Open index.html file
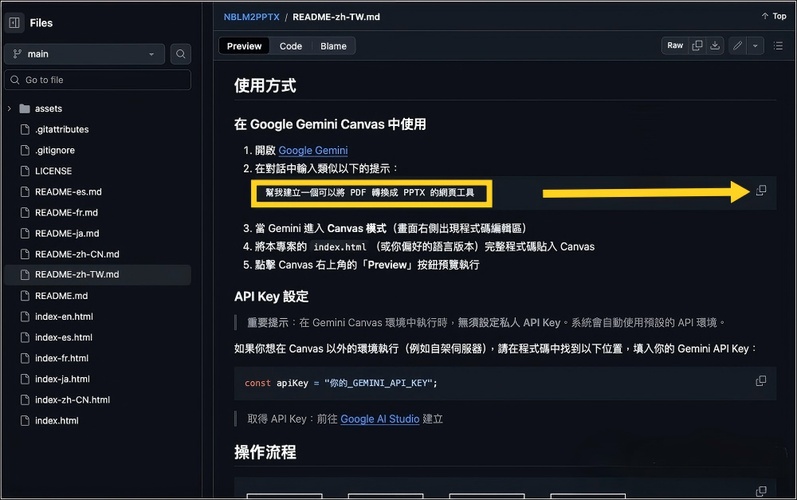The height and width of the screenshot is (500, 797). pos(56,421)
